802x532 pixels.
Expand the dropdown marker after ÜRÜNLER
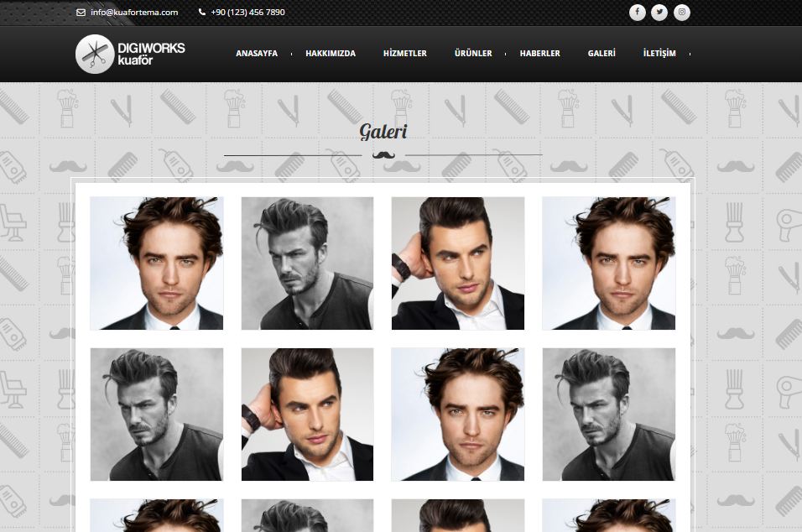click(x=505, y=54)
